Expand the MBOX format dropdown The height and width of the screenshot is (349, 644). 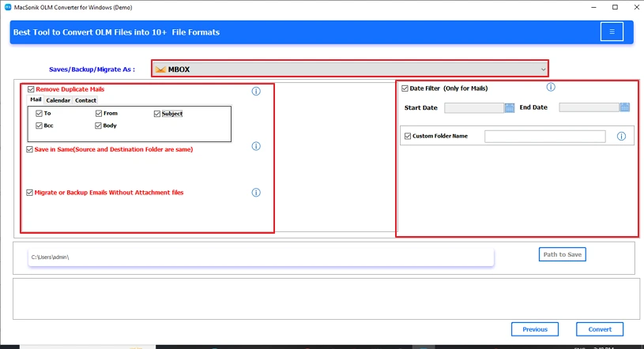(543, 69)
